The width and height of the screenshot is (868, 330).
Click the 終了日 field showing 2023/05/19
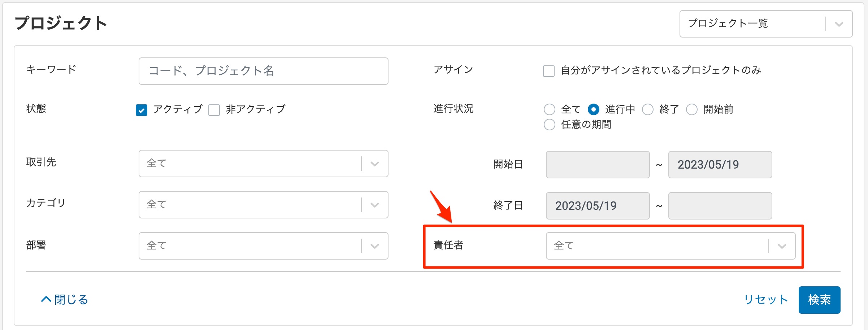coord(598,206)
